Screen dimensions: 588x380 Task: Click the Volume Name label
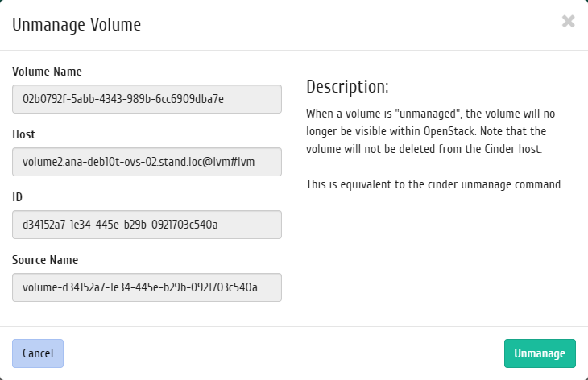tap(47, 72)
